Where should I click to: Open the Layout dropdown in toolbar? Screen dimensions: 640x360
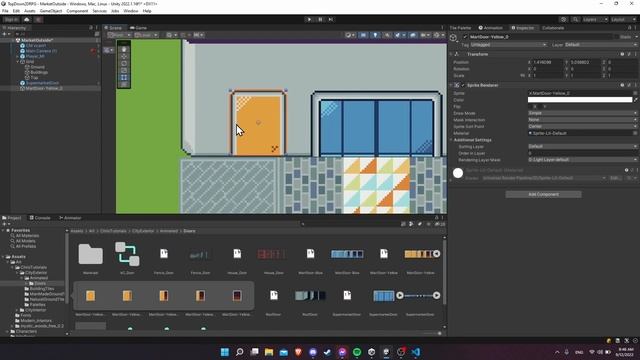[x=623, y=20]
